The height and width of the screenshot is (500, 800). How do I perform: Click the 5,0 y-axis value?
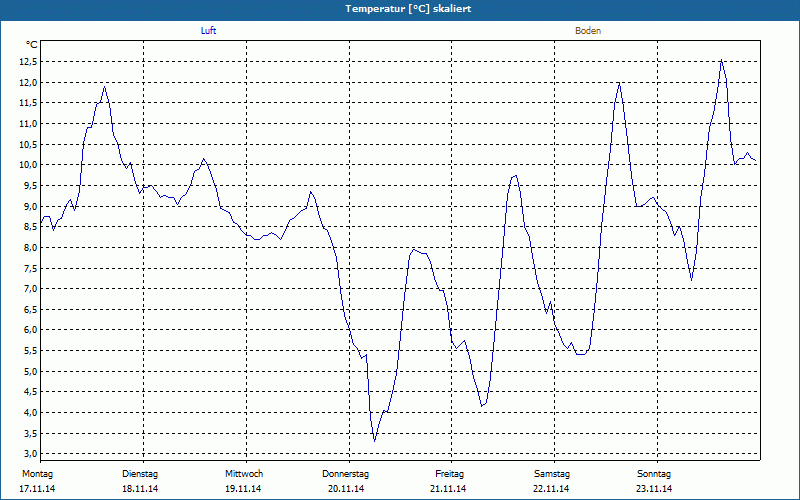(31, 371)
